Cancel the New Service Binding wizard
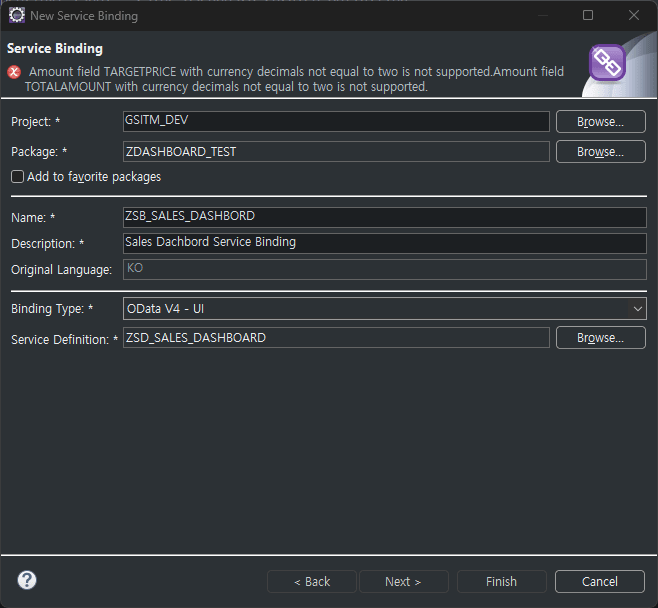This screenshot has width=658, height=608. [x=600, y=582]
